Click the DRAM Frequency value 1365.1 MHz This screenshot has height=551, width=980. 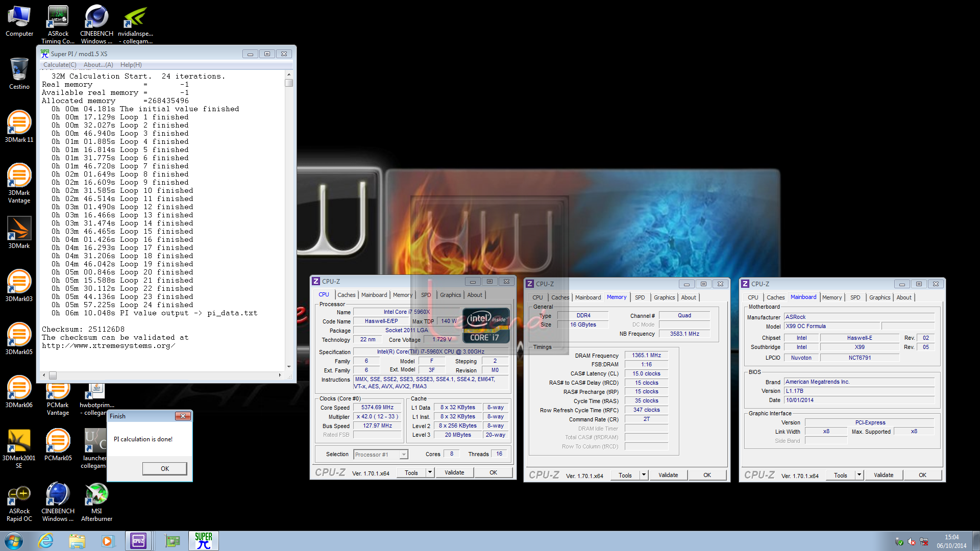click(646, 356)
